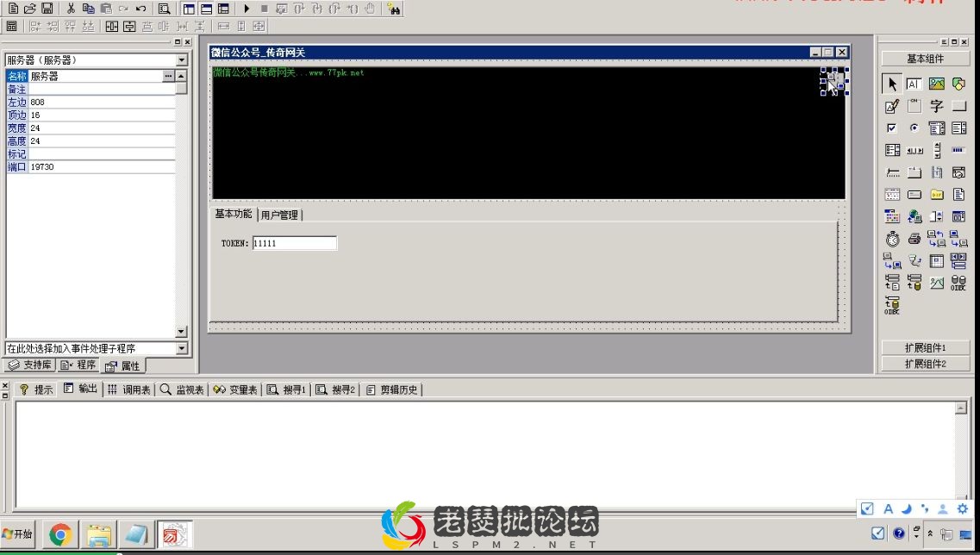Select the progress bar component icon

pos(958,150)
